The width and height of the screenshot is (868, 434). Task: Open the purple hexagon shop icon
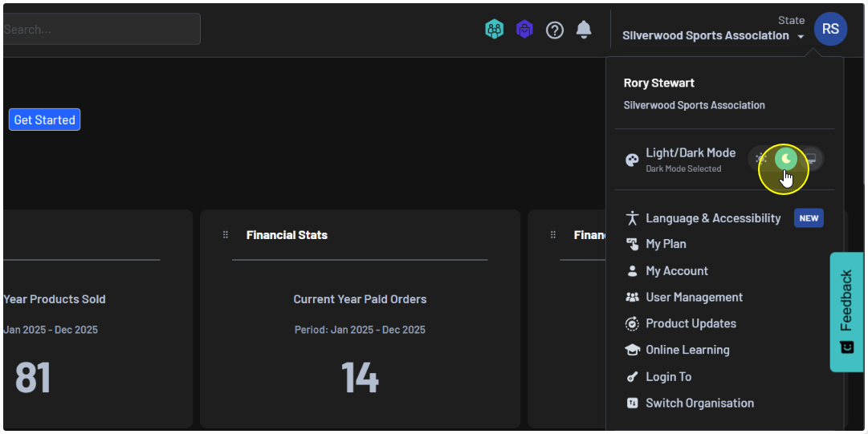pyautogui.click(x=524, y=30)
